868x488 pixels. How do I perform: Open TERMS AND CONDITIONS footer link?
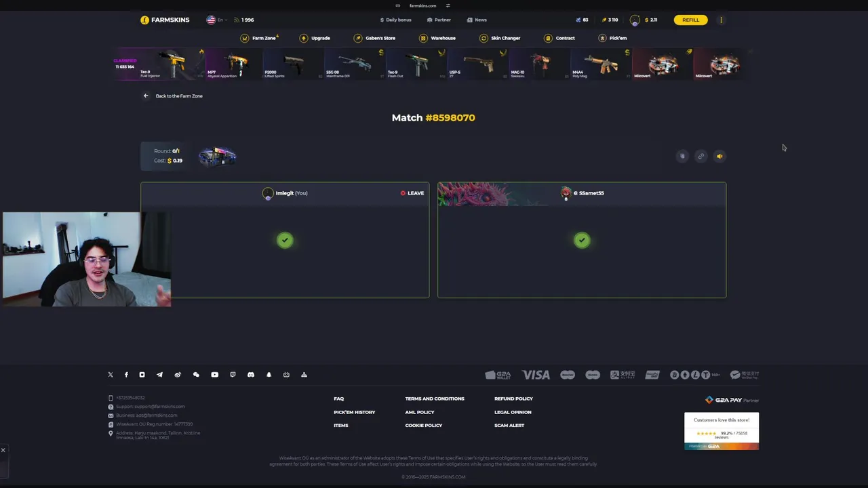coord(435,399)
